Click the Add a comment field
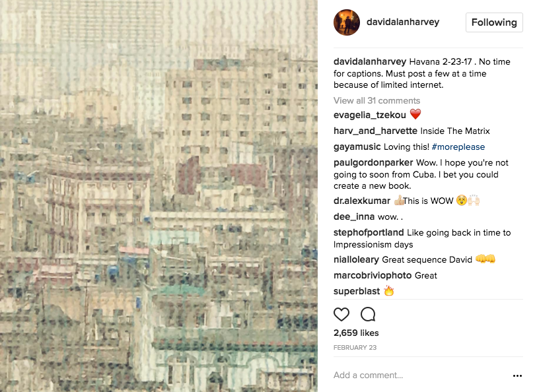Viewport: 537px width, 392px height. [421, 376]
